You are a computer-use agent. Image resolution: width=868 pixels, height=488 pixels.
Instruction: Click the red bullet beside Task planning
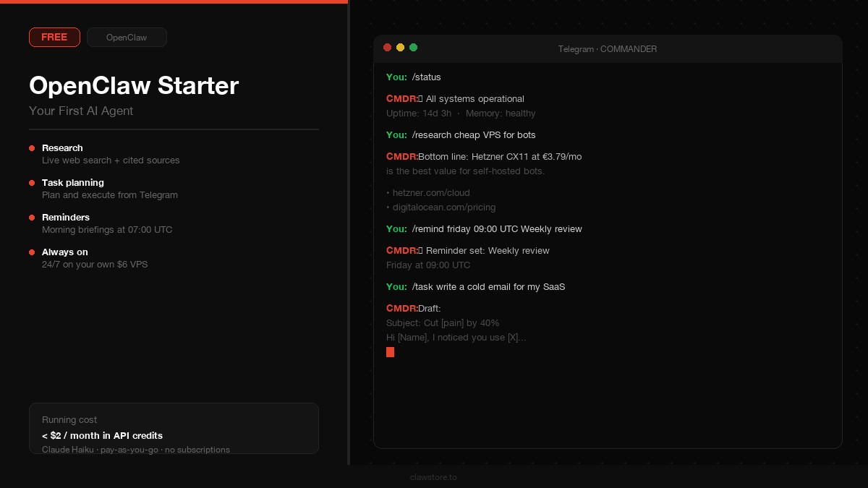[x=32, y=183]
